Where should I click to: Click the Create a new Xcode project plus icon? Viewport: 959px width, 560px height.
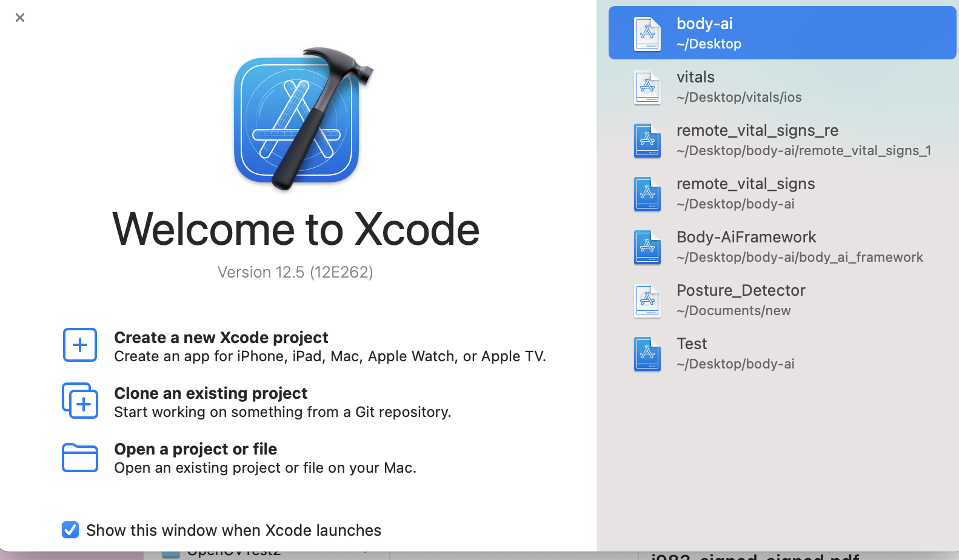(80, 345)
